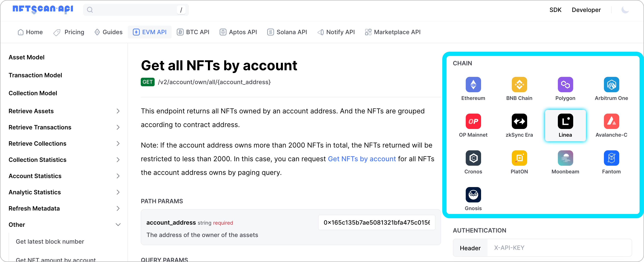This screenshot has height=262, width=644.
Task: Pick the Avalanche-C chain icon
Action: click(x=611, y=121)
